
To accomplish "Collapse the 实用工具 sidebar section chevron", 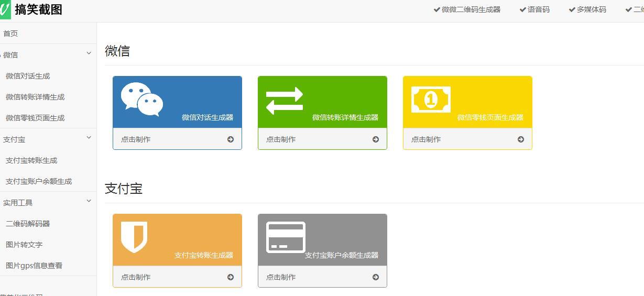I will click(x=89, y=201).
